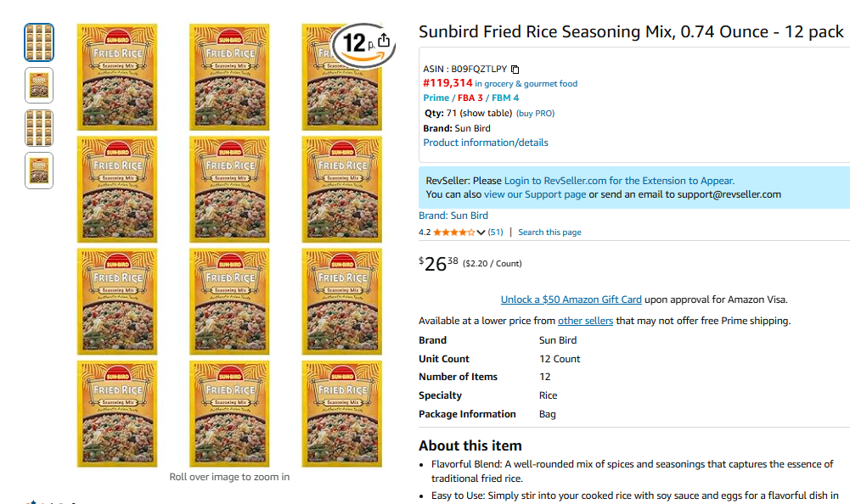Expand the rating breakdown chevron
The image size is (850, 504).
click(481, 232)
